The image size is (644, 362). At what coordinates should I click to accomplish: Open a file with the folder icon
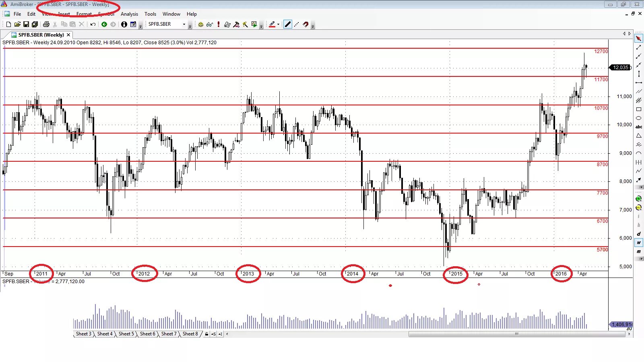(x=17, y=25)
